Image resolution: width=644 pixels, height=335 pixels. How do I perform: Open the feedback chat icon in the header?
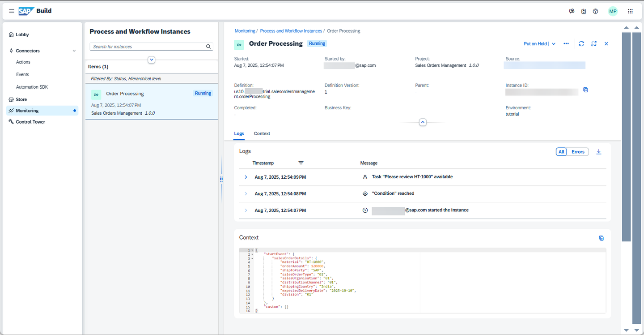click(x=572, y=11)
